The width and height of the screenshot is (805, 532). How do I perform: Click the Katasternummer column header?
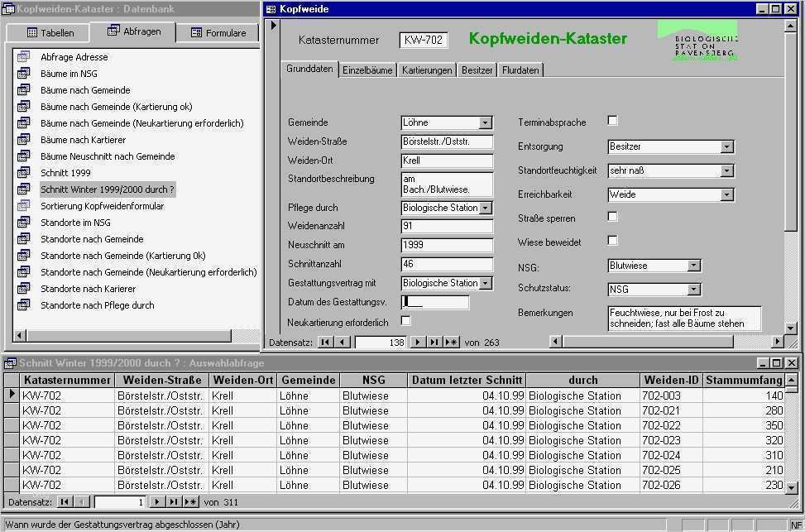click(x=67, y=381)
